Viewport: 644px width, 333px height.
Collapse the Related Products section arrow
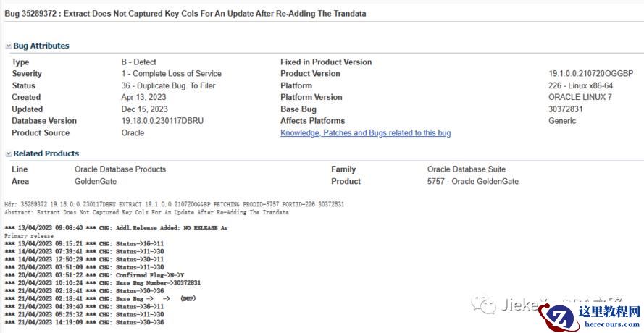coord(8,154)
